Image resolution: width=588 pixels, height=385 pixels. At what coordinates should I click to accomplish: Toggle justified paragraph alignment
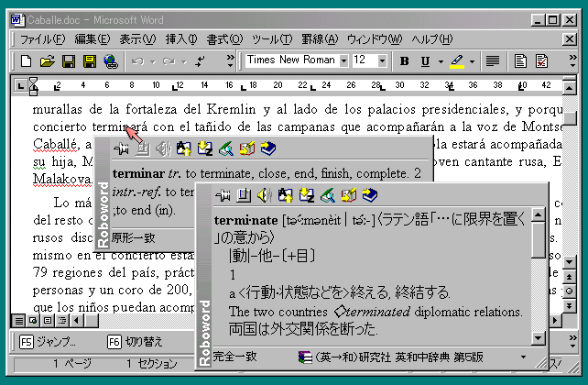pos(493,61)
